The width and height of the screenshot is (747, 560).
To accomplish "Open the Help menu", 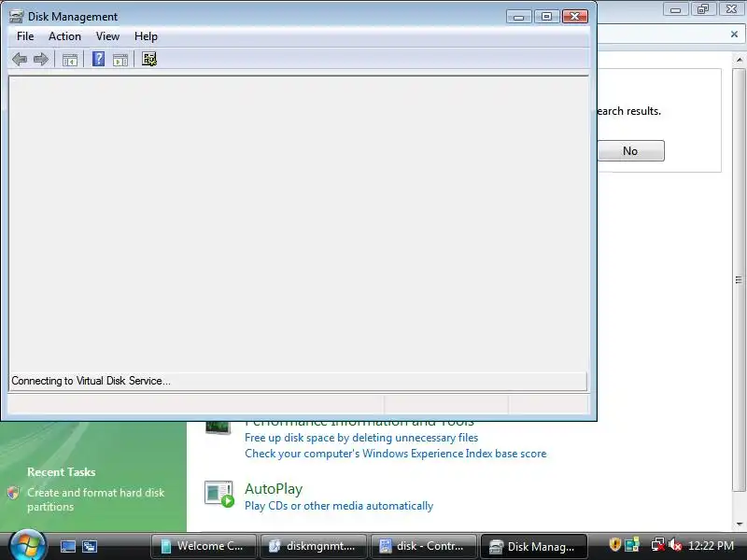I will pos(146,36).
